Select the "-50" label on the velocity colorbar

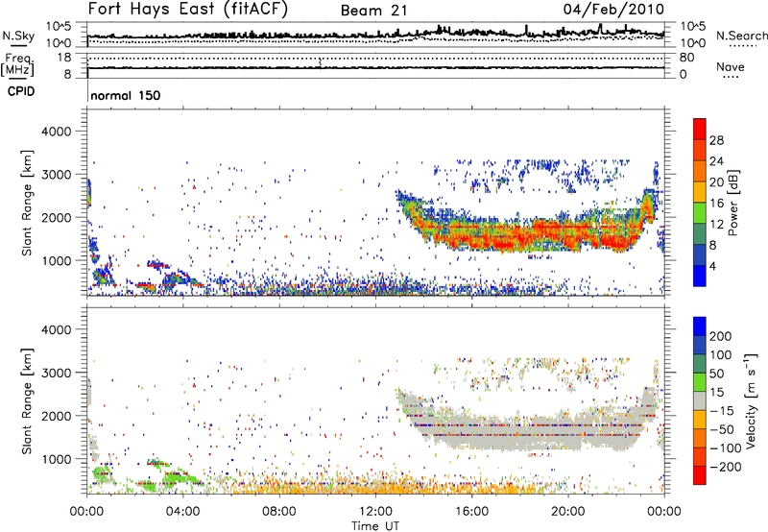tap(722, 429)
